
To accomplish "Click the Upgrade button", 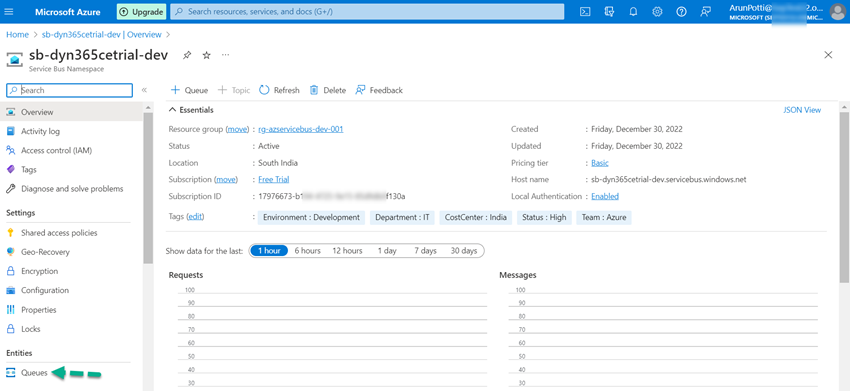I will coord(141,11).
